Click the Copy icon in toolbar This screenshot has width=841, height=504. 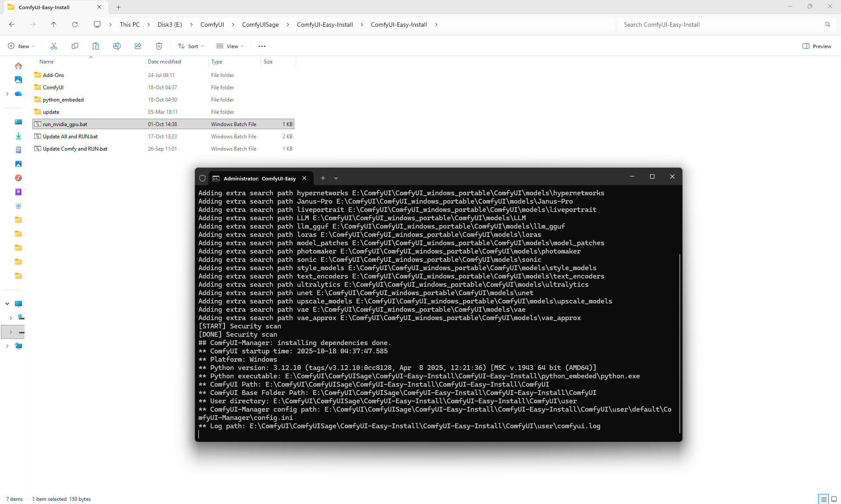[75, 46]
